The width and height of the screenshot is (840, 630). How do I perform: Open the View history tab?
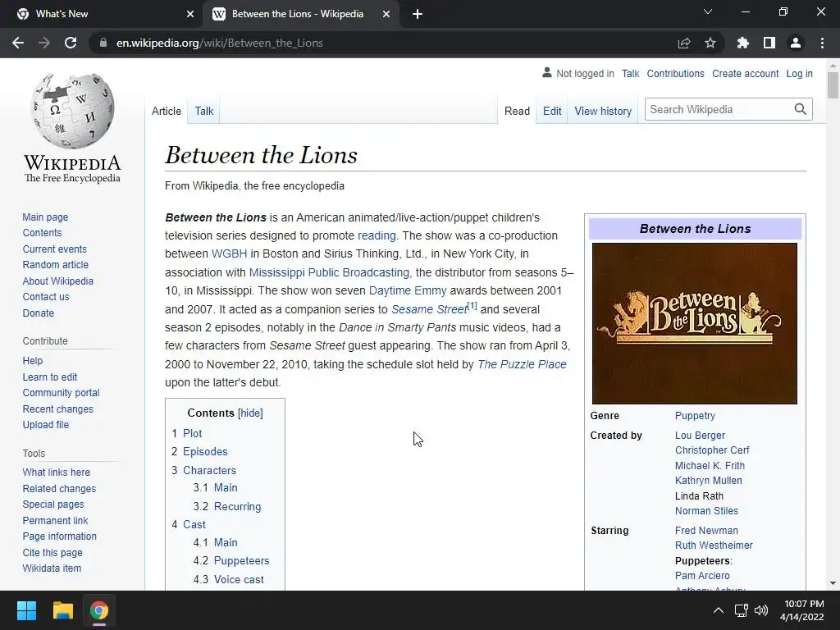click(x=603, y=111)
